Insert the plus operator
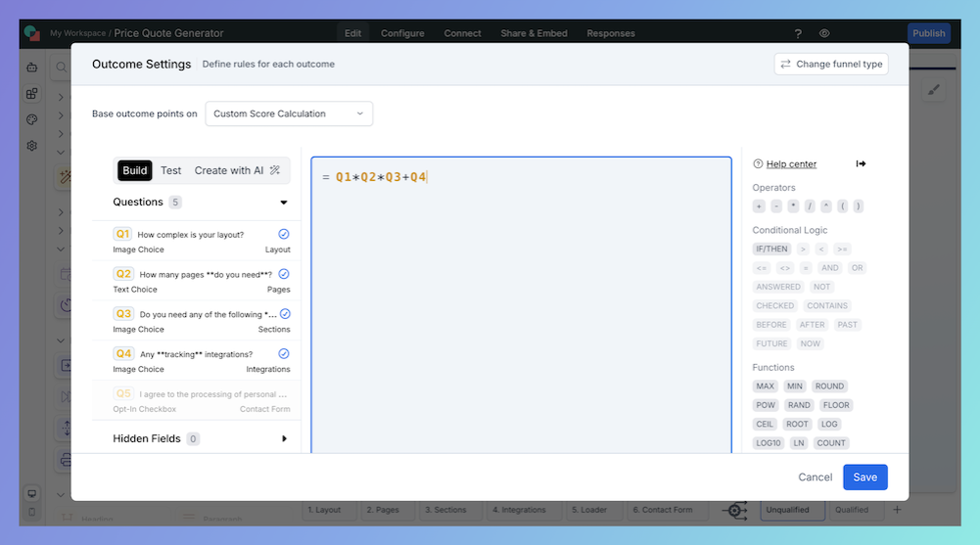Screen dimensions: 980x545 click(x=759, y=206)
